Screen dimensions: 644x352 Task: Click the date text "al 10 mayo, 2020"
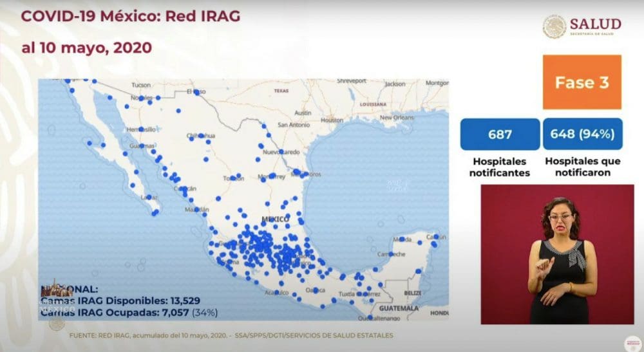pos(87,48)
